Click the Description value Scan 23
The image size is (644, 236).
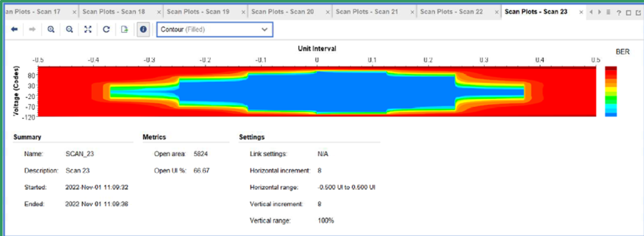click(x=77, y=170)
